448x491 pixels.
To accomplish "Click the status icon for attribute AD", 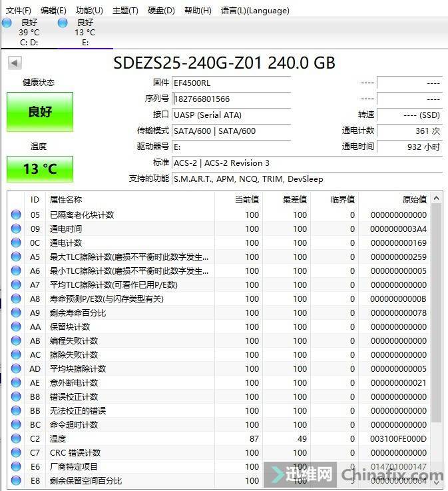I will click(16, 368).
